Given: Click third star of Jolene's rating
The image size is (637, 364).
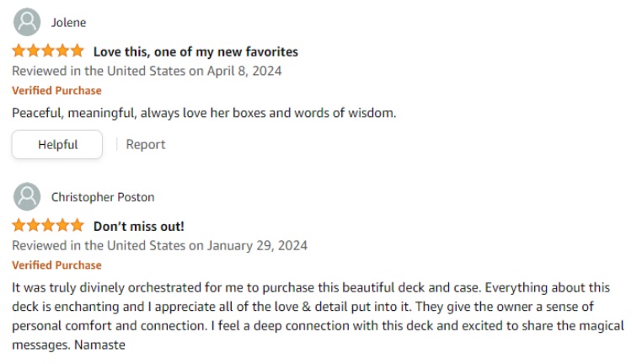Looking at the screenshot, I should 48,51.
